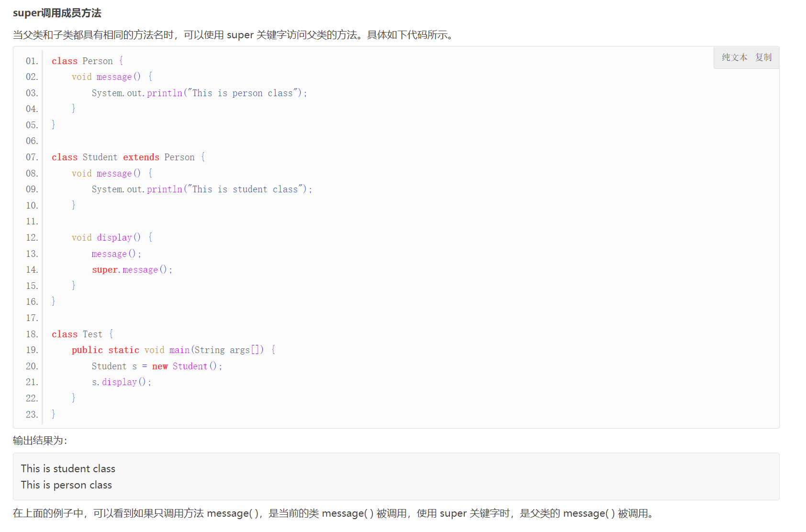This screenshot has width=806, height=532.
Task: Click "void message() {" on line 02
Action: (112, 77)
